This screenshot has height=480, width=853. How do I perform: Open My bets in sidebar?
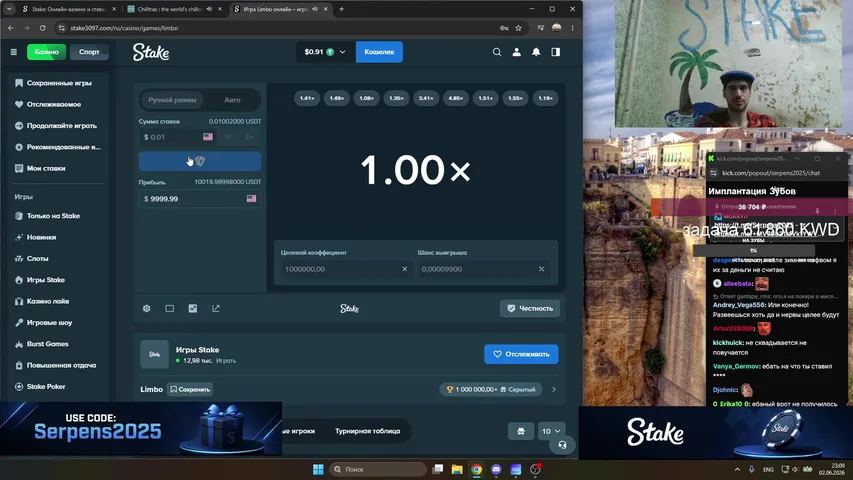pyautogui.click(x=46, y=169)
